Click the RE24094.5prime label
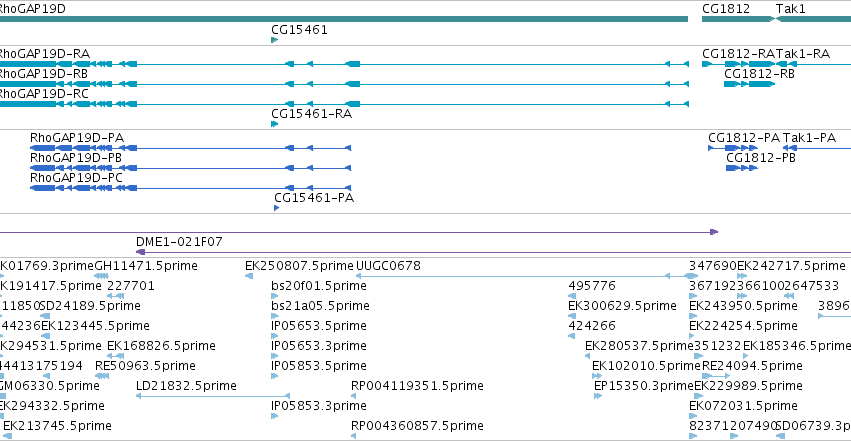 752,366
